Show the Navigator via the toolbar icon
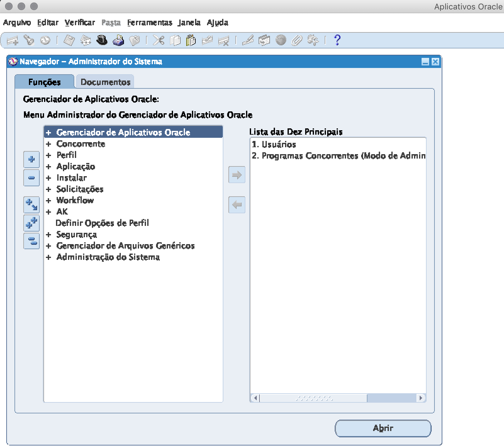 [45, 40]
